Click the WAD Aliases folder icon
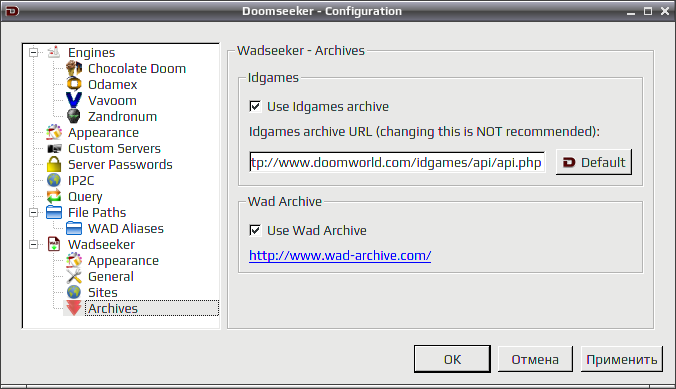This screenshot has height=389, width=676. (x=74, y=228)
